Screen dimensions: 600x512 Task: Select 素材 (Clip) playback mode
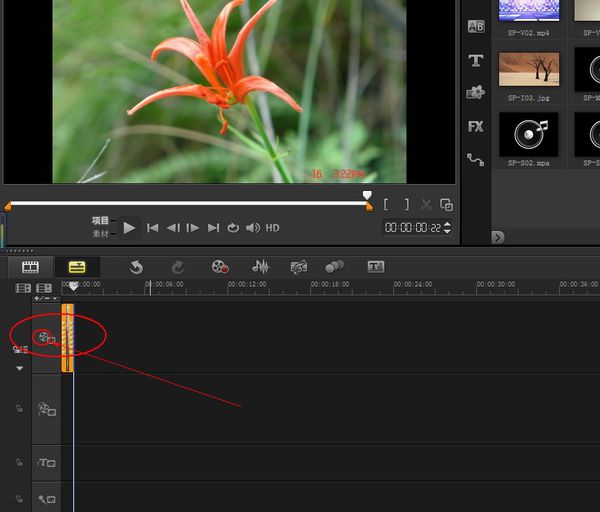100,233
